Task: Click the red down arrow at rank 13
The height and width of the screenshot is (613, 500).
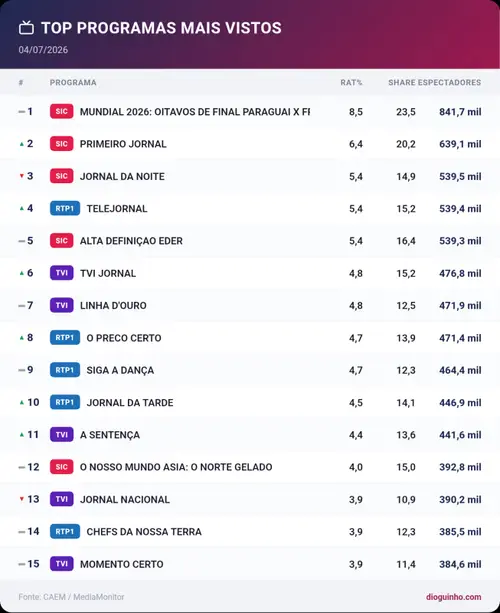Action: coord(22,499)
